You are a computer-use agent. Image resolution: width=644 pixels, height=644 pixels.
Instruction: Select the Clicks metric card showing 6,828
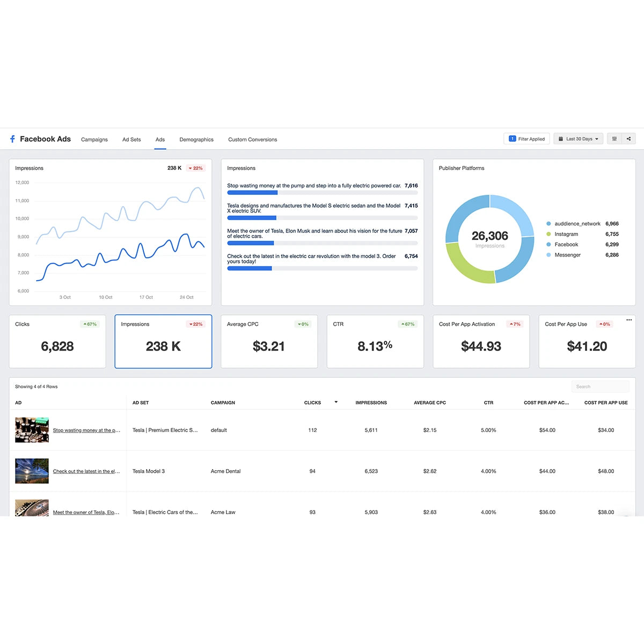click(x=57, y=341)
